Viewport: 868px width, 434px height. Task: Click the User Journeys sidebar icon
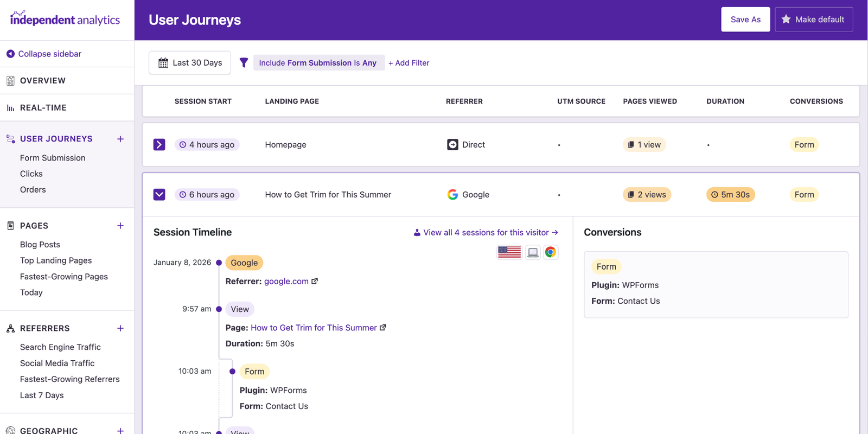click(10, 139)
